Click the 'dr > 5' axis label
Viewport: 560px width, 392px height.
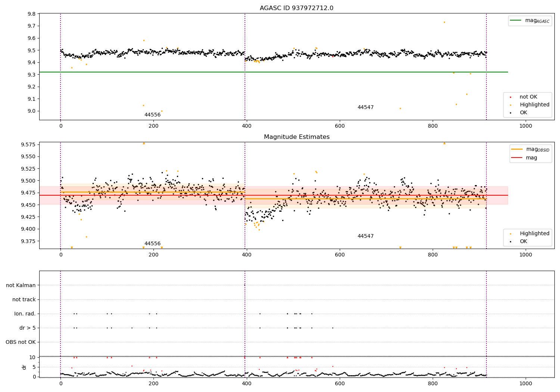(28, 328)
